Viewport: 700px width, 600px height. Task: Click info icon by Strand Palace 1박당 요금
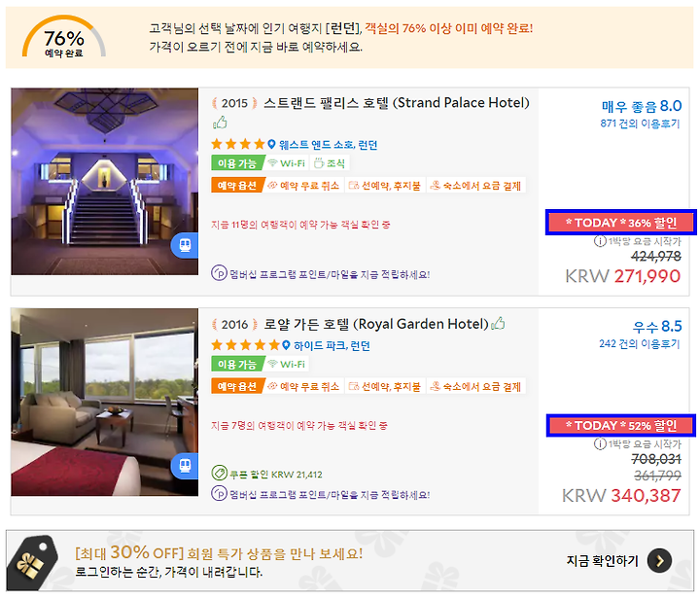pos(600,241)
